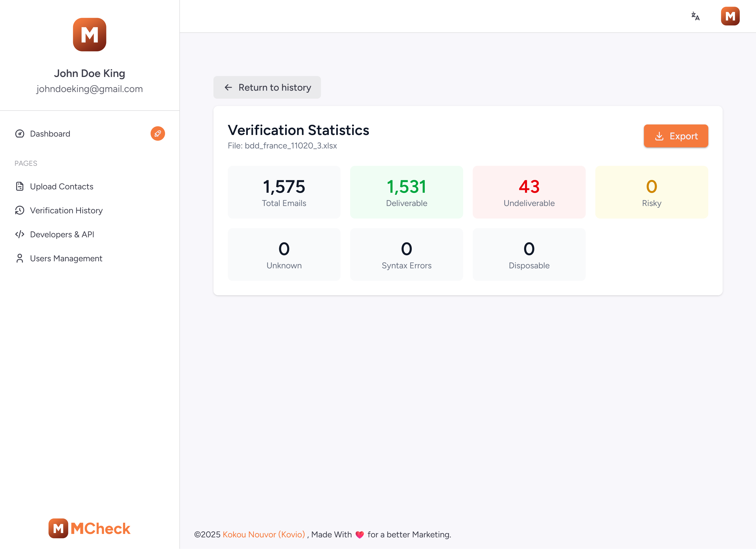Click the Developers & API code icon

click(20, 235)
